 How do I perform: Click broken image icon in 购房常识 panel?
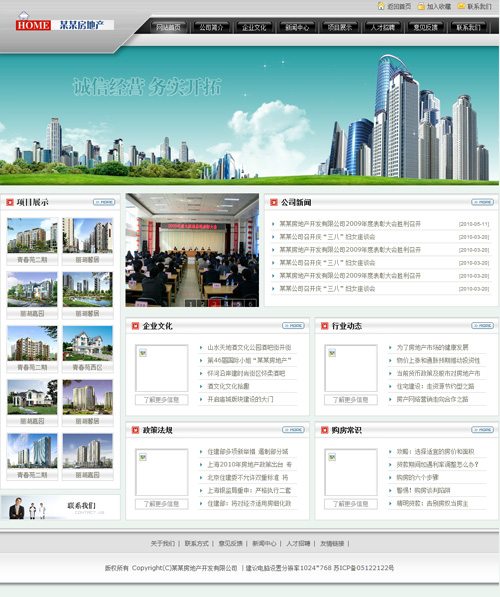[332, 457]
